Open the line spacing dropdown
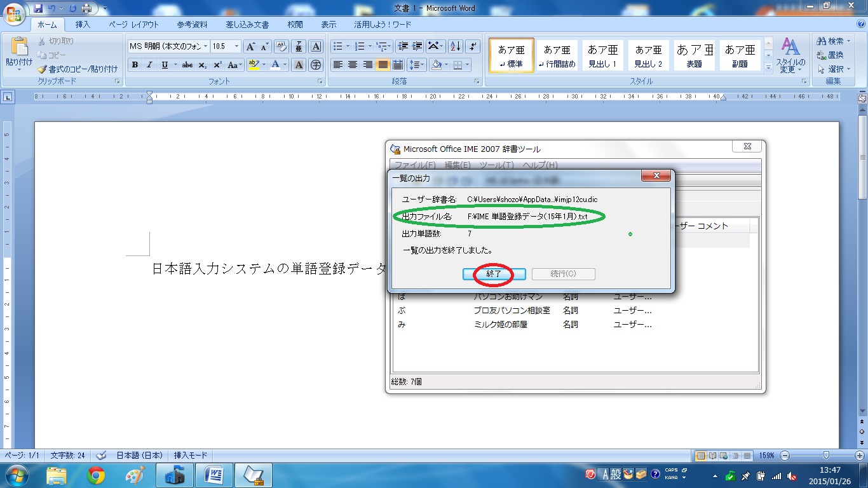Screen dimensions: 868x488 pos(417,65)
